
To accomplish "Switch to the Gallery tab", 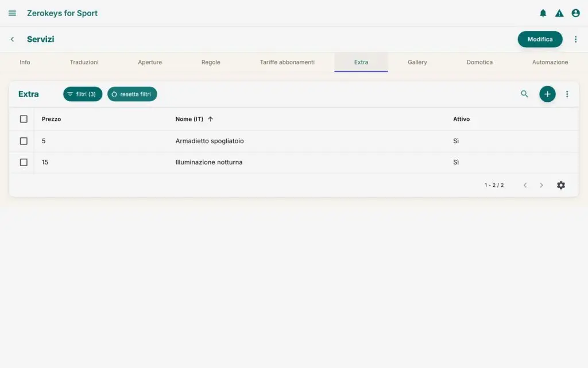I will pos(417,62).
